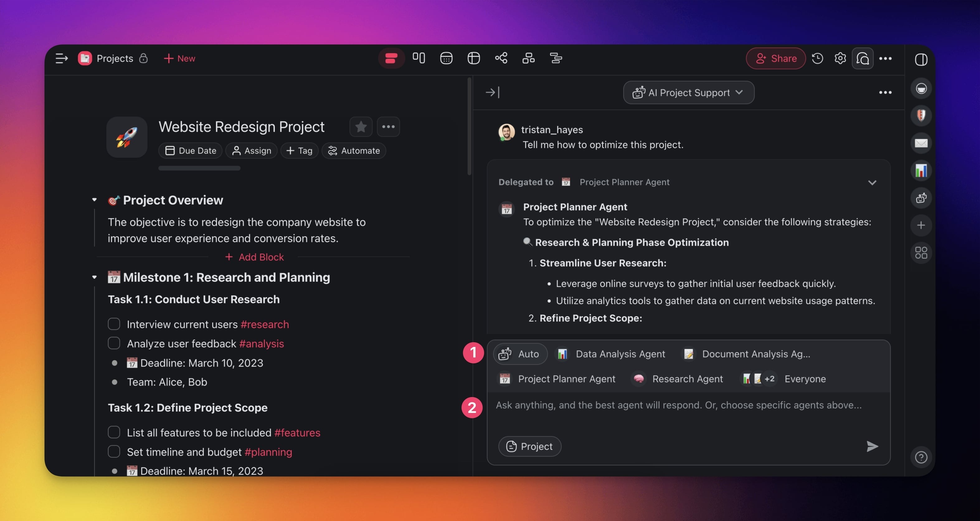Switch to the mind map view icon

[x=501, y=58]
